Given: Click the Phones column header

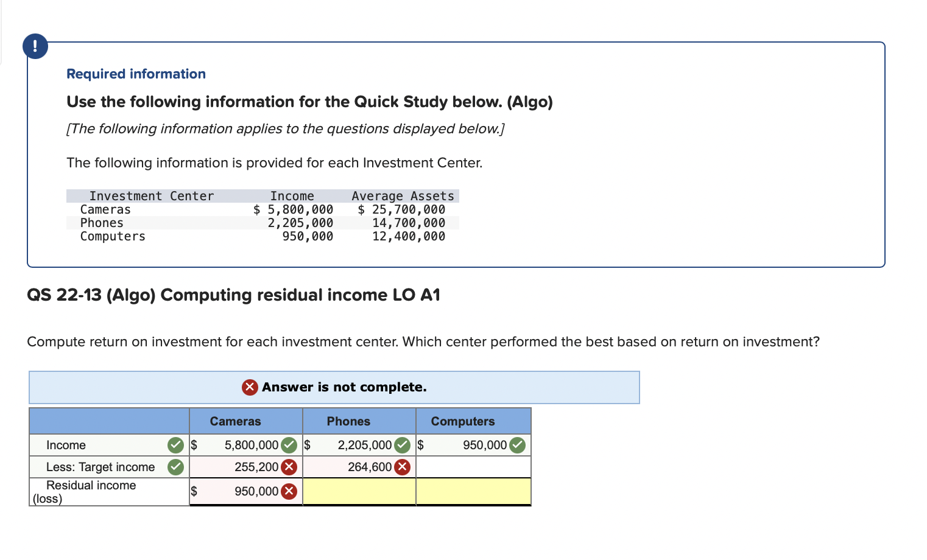Looking at the screenshot, I should point(348,421).
